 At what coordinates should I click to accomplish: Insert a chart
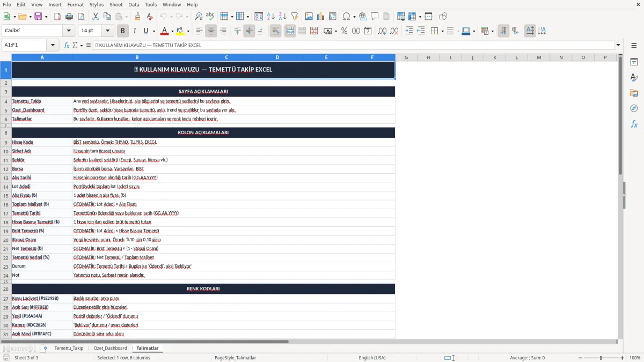321,17
